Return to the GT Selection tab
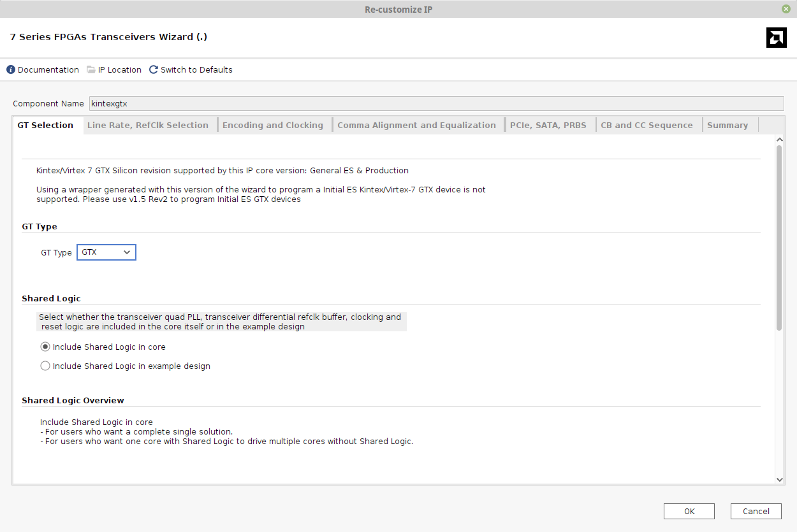Screen dimensions: 797x532 coord(45,125)
